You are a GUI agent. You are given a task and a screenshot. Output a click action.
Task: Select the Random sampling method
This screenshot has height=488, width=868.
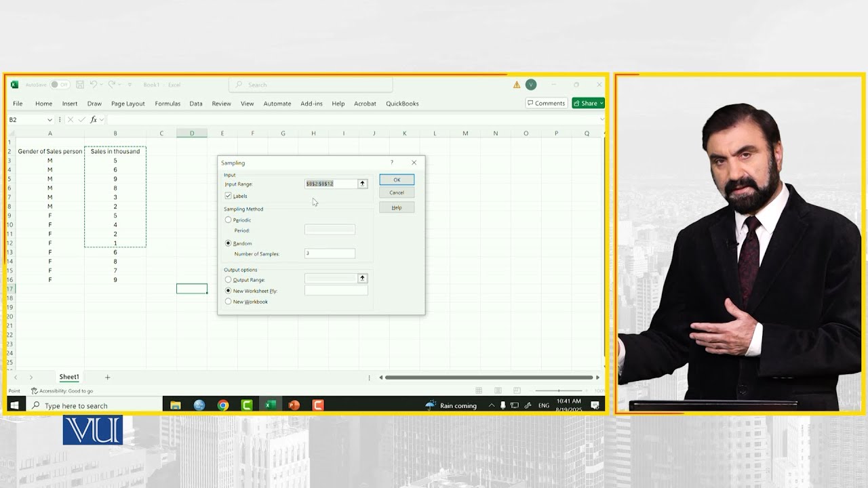(x=228, y=243)
